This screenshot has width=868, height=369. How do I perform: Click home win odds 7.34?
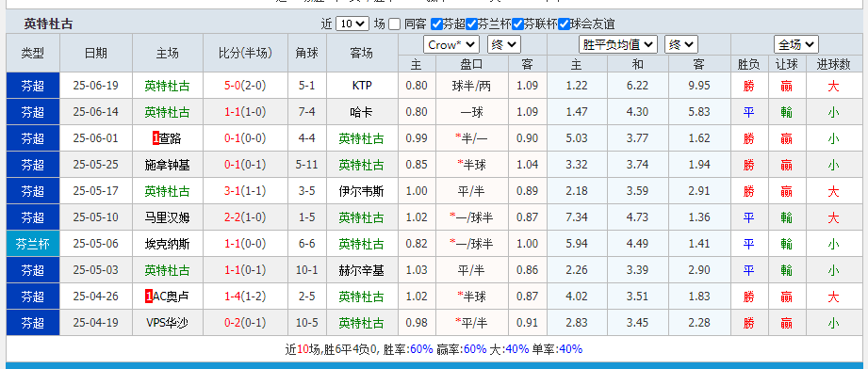click(578, 217)
